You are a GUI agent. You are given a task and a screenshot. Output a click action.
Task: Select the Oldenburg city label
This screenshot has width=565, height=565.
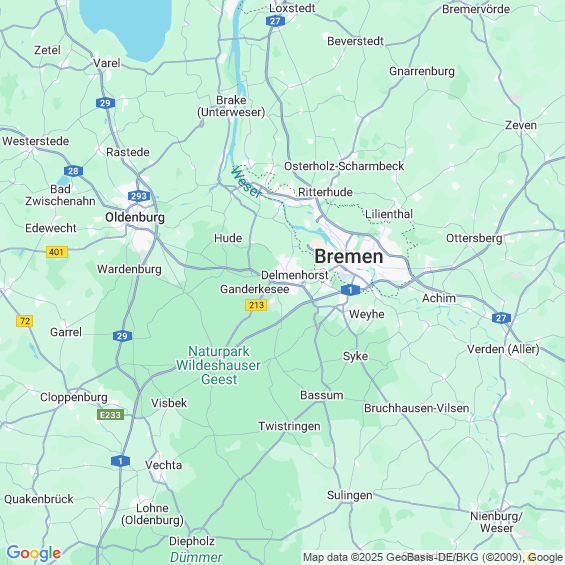135,217
